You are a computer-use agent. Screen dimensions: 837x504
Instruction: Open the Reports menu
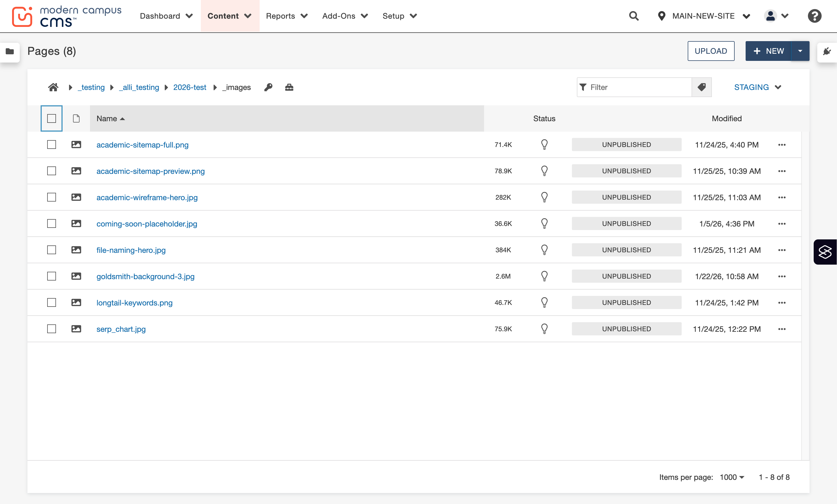coord(287,16)
